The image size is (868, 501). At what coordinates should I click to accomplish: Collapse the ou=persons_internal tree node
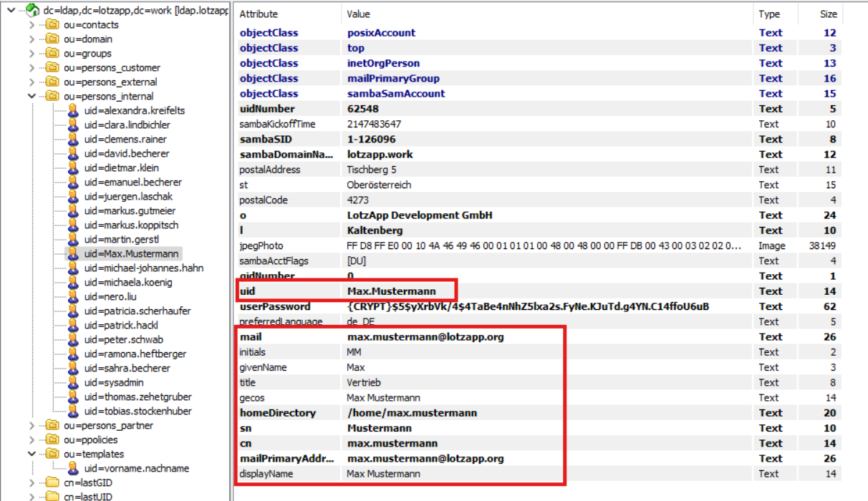pos(32,97)
